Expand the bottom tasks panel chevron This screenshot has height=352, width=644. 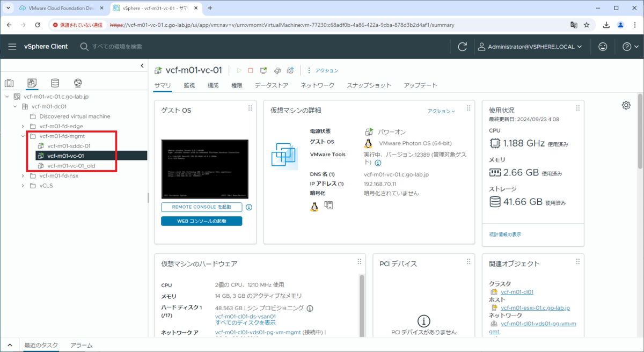[x=9, y=345]
